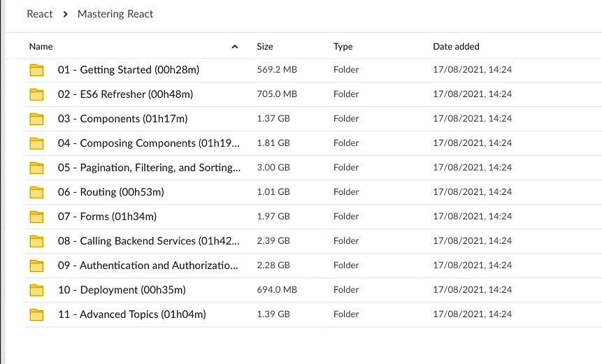
Task: Click folder icon for 07 - Forms
Action: pos(36,217)
